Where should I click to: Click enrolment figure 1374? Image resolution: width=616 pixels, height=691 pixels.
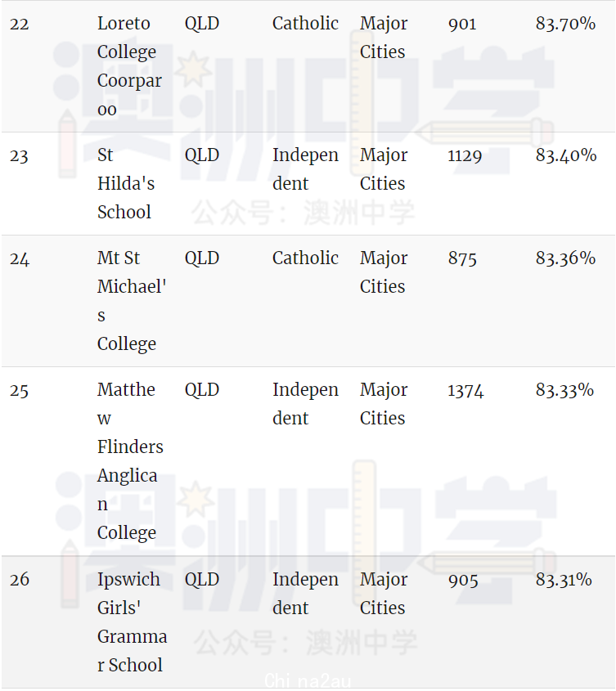click(465, 390)
